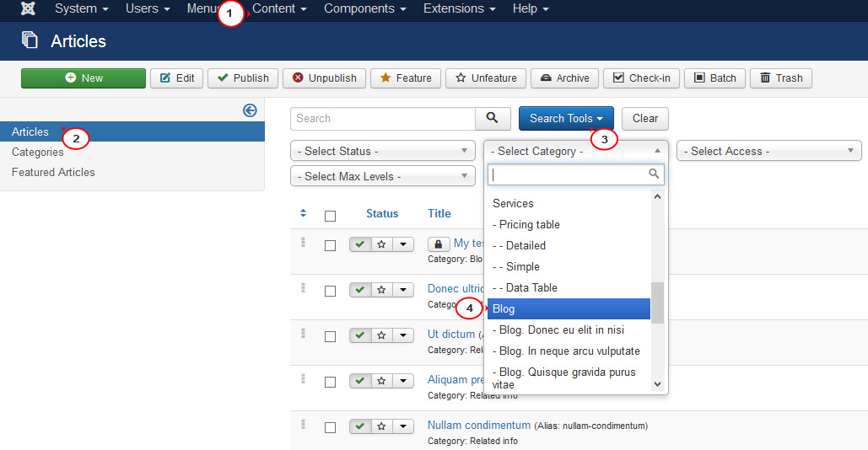Toggle published check for Nullam condimentum row
This screenshot has height=450, width=868.
point(360,426)
